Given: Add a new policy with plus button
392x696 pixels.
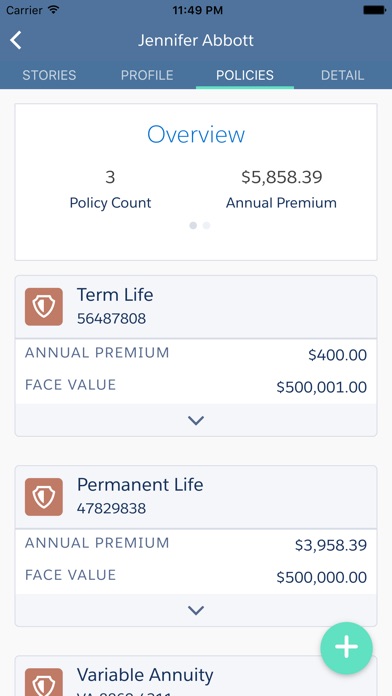Looking at the screenshot, I should coord(346,648).
